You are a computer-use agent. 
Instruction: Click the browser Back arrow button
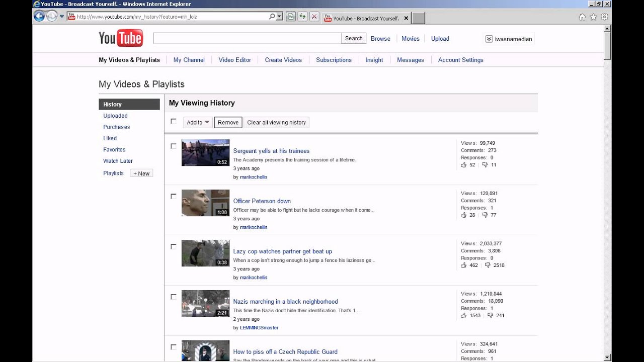pyautogui.click(x=39, y=16)
